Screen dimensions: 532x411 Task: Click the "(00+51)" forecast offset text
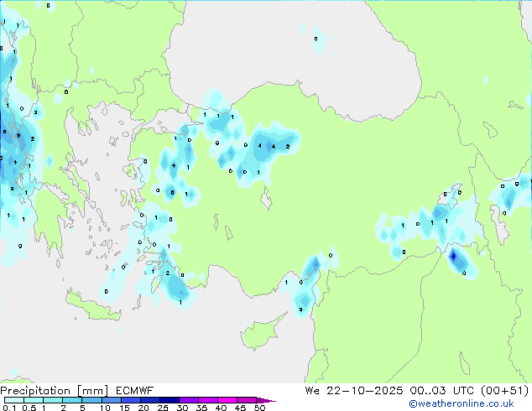(x=505, y=391)
